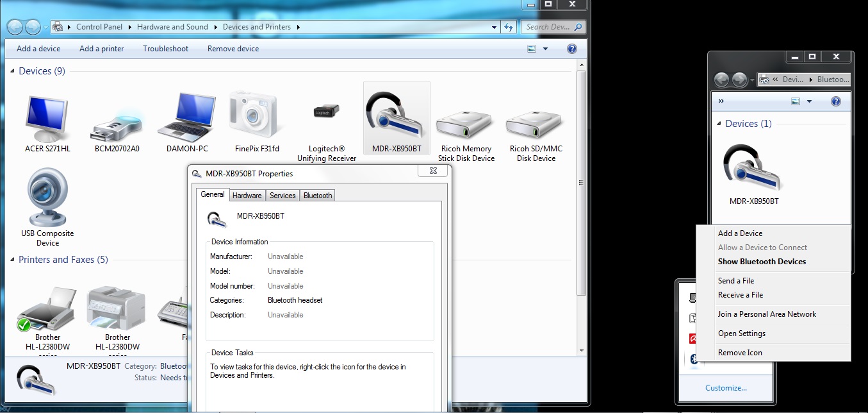
Task: Click the red Avira tray icon
Action: tap(692, 338)
